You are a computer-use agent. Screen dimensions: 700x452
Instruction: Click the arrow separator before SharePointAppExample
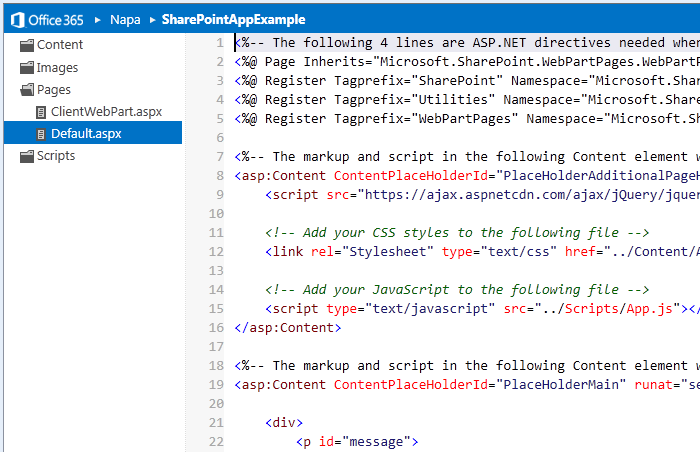(152, 20)
